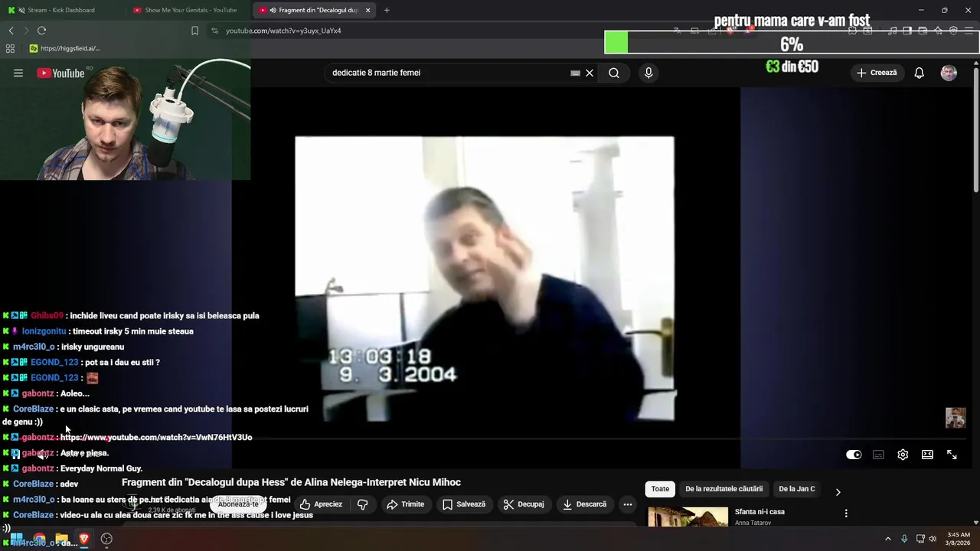The image size is (980, 551).
Task: Open the YouTube account avatar menu
Action: [949, 73]
